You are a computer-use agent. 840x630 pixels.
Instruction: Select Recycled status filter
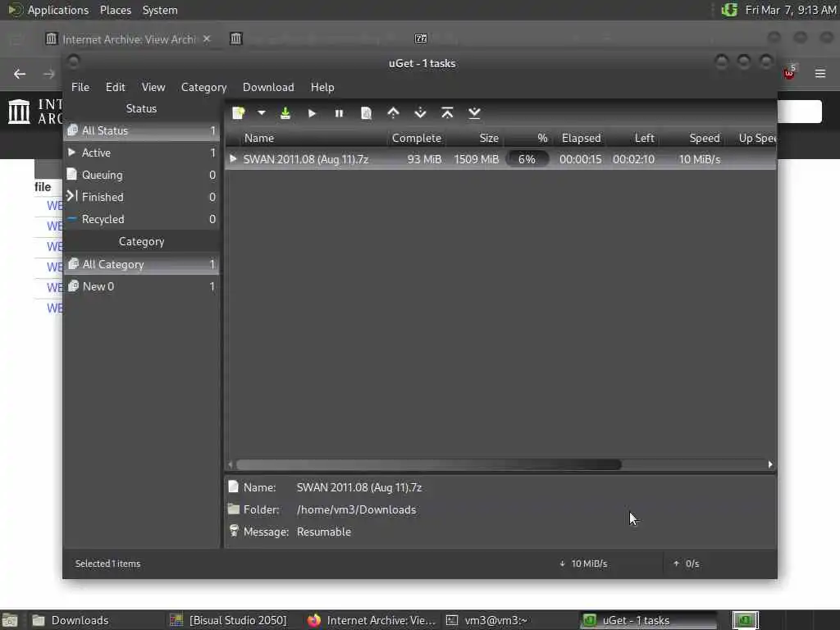(141, 219)
